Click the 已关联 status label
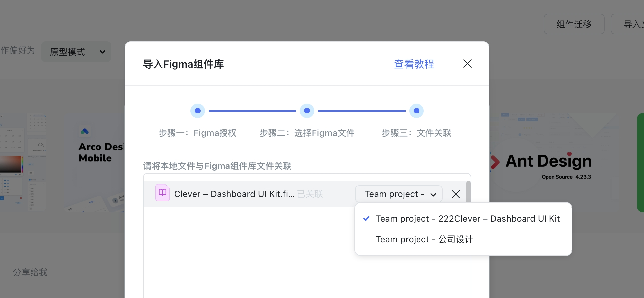644x298 pixels. click(310, 194)
